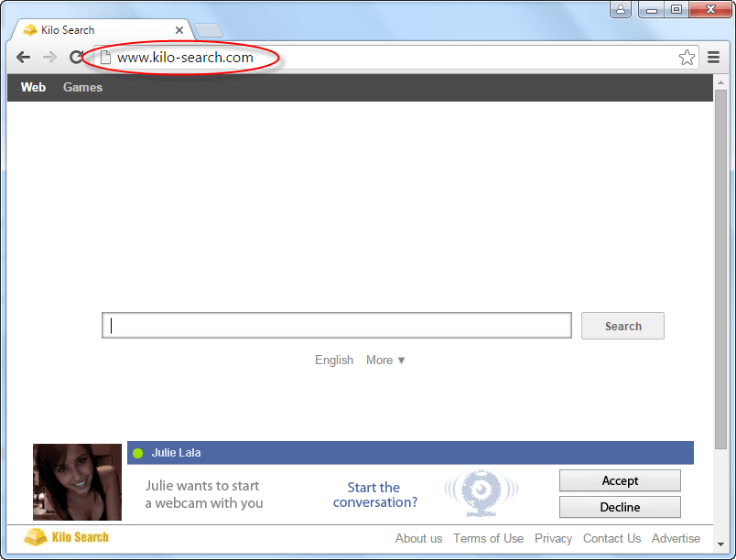Open the Chrome hamburger menu
736x560 pixels.
(713, 58)
